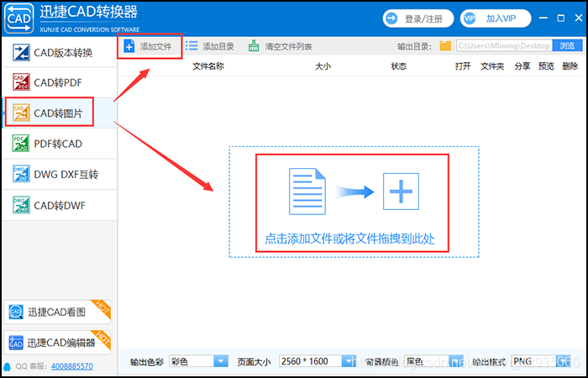
Task: Click the CAD logo icon in title bar
Action: coord(18,18)
